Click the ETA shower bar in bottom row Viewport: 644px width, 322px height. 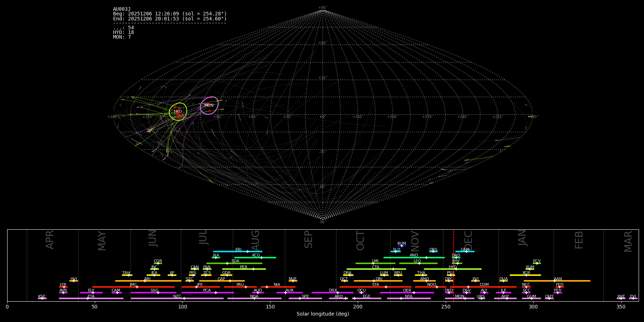tap(91, 298)
